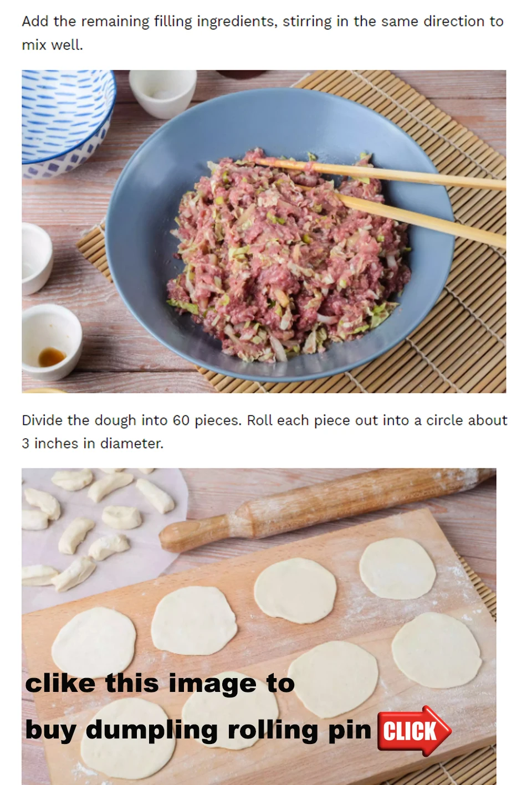532x785 pixels.
Task: Click the words '3 inches in diameter'
Action: (x=92, y=444)
